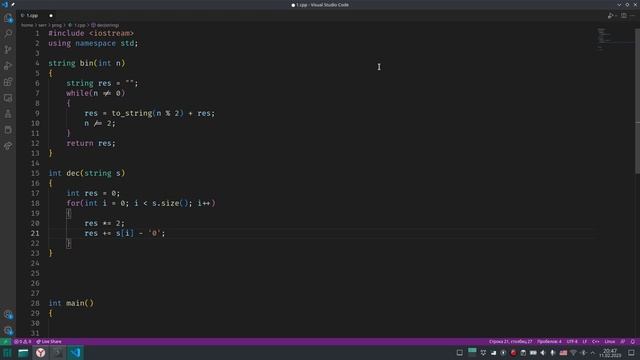The image size is (640, 360).
Task: Open errors and warnings count in status bar
Action: click(22, 342)
